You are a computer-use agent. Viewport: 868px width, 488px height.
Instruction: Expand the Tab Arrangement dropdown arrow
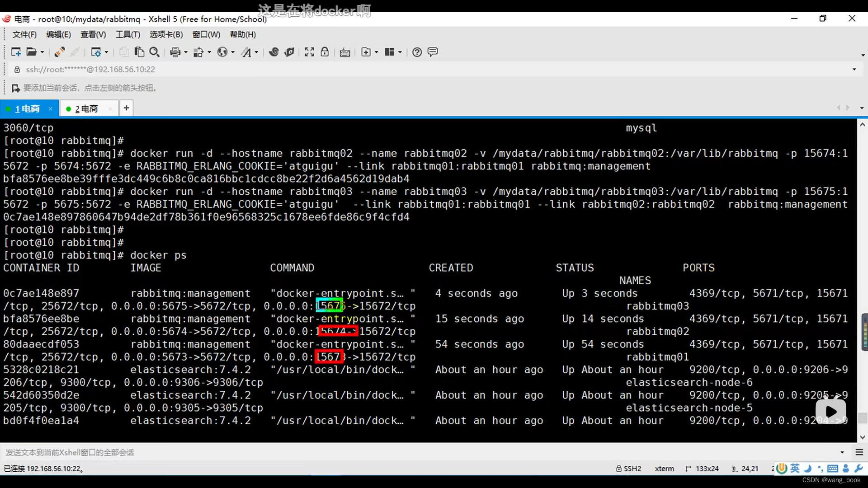click(400, 52)
